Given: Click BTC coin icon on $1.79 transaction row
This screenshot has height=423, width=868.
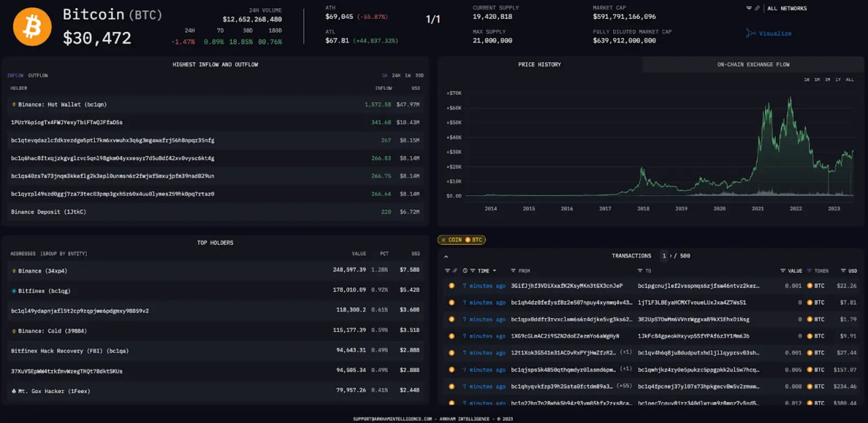Looking at the screenshot, I should (x=452, y=319).
